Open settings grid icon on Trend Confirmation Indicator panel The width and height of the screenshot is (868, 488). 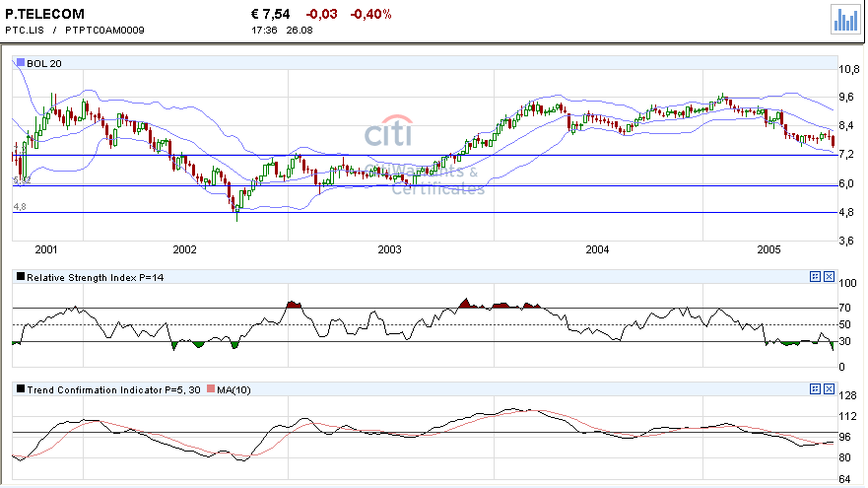point(815,388)
